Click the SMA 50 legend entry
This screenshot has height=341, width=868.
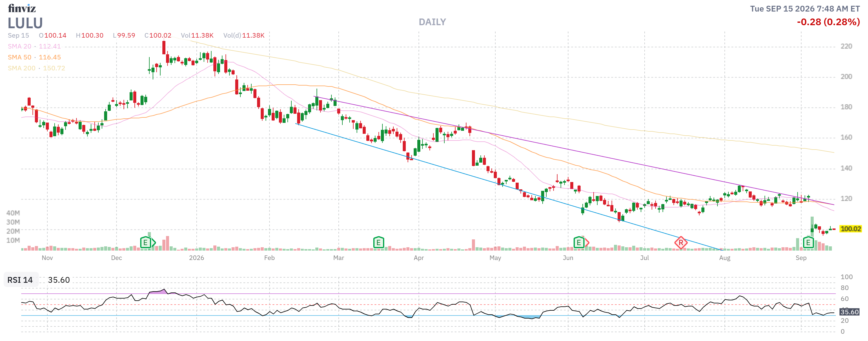[x=34, y=57]
